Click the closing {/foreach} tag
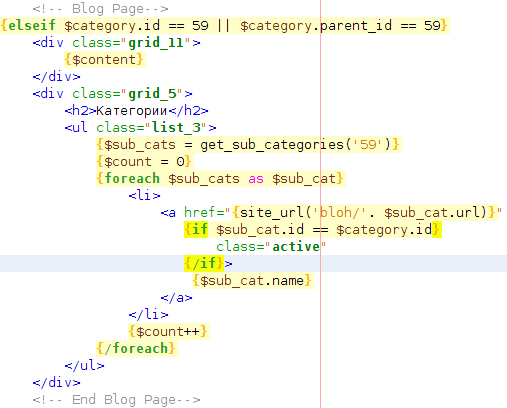Screen dimensions: 507x408 pos(136,349)
